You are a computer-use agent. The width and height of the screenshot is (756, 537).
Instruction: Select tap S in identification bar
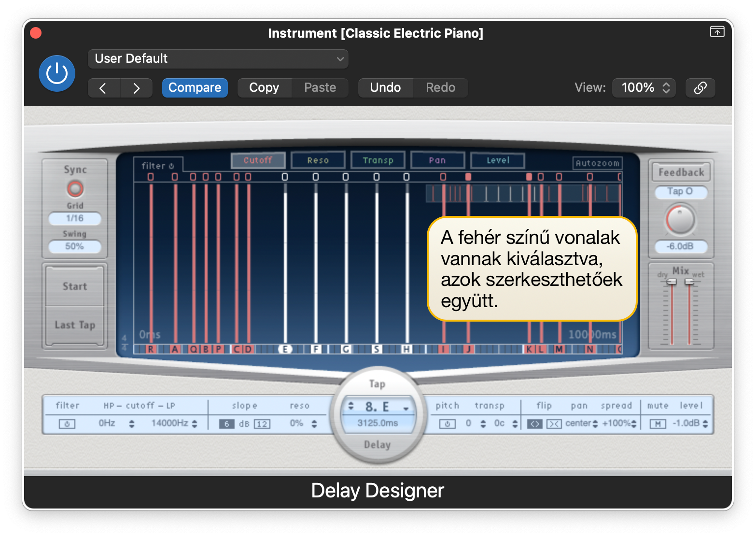377,349
